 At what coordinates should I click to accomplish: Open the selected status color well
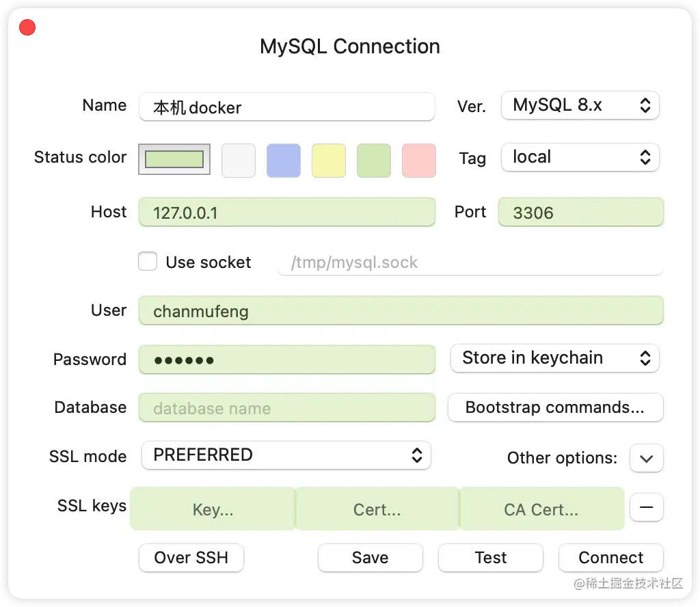[174, 159]
